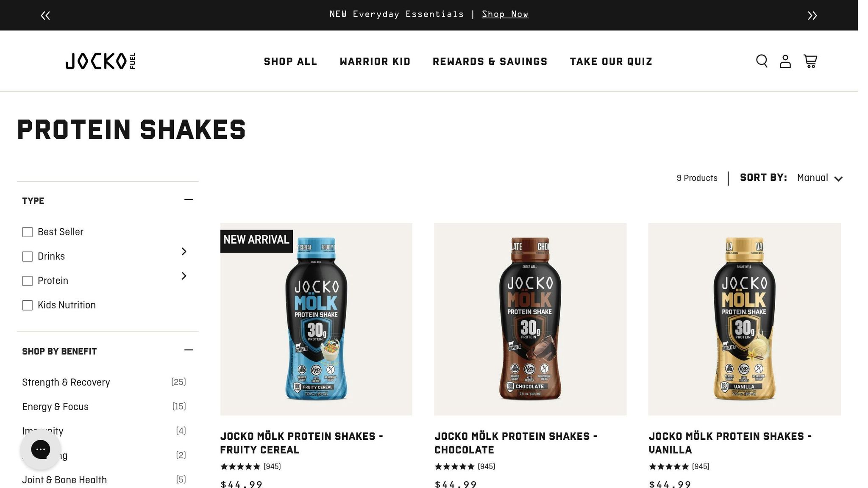Filter by Strength & Recovery benefit
The image size is (868, 488).
click(x=66, y=382)
